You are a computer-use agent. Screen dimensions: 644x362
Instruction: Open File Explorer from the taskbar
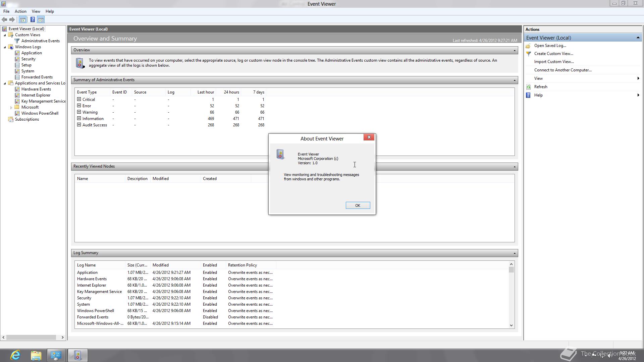click(36, 355)
